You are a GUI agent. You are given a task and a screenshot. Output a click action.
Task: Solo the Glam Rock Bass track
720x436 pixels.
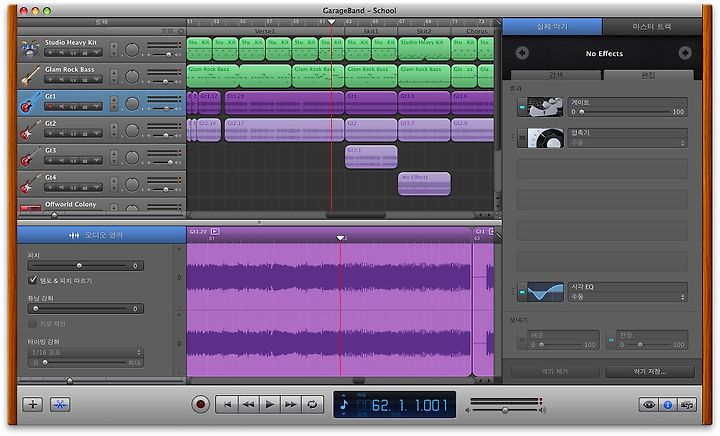(73, 79)
